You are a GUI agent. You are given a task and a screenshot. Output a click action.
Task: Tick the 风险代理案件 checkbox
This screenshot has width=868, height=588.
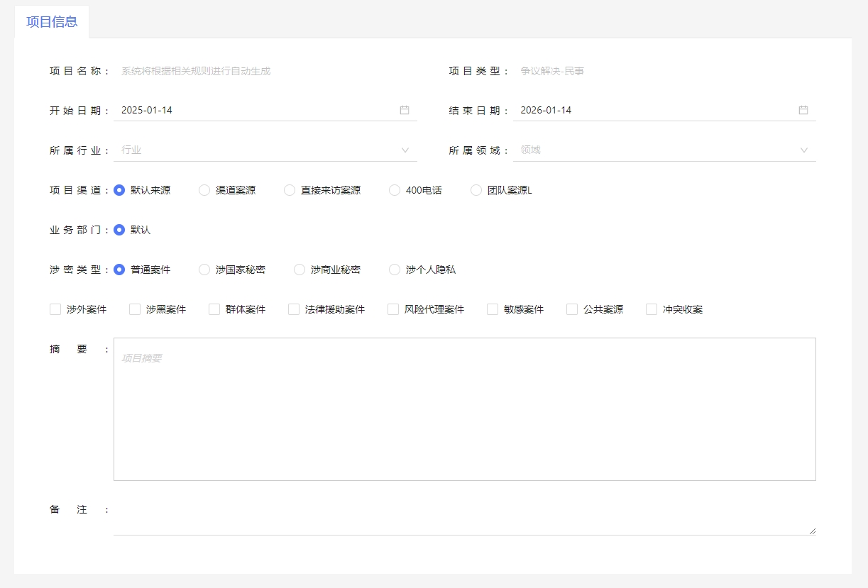point(393,309)
